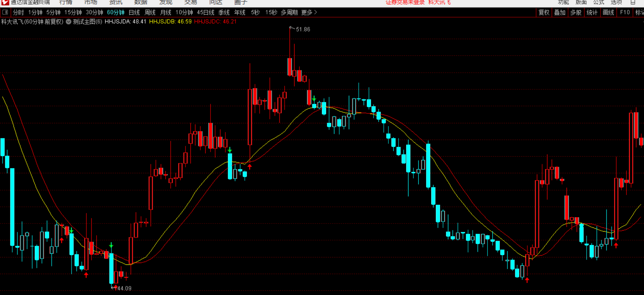The image size is (644, 295).
Task: Click the red HHJSJDC: 46.21 value
Action: click(215, 22)
